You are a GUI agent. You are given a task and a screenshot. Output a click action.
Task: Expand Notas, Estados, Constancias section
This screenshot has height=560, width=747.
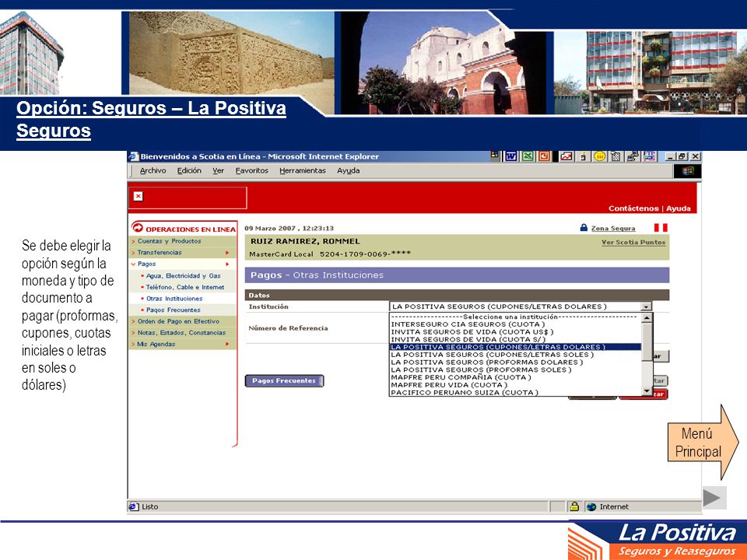182,333
